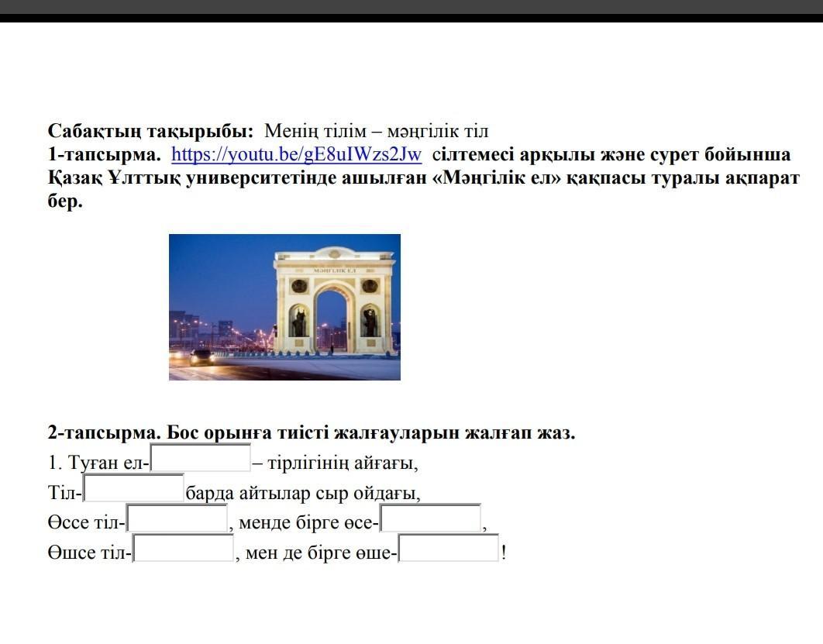Click the word "бер." ending task one
Screen dimensions: 823x644
(x=65, y=202)
